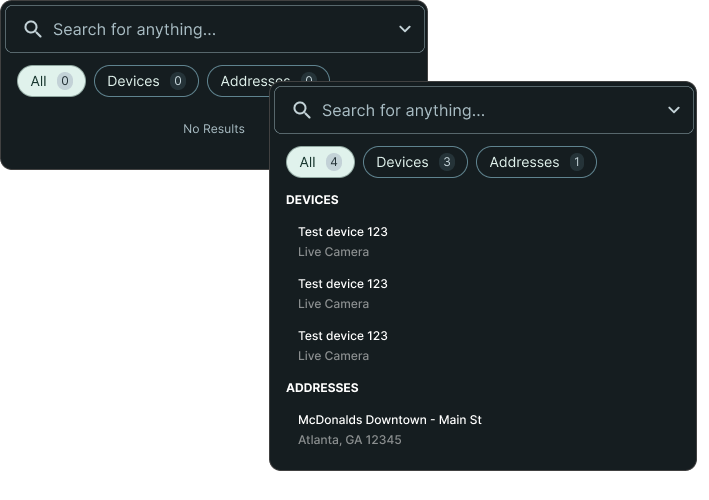Click 'Live Camera' under the third device result

pyautogui.click(x=333, y=356)
